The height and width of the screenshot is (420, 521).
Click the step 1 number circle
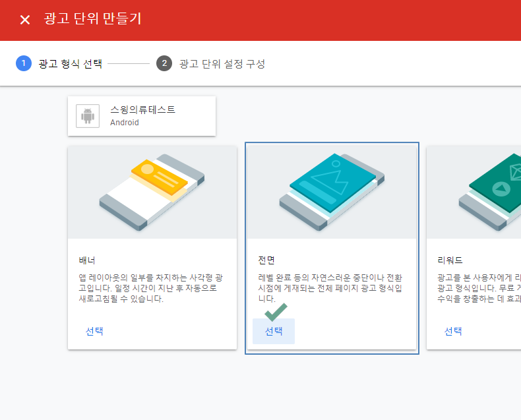[23, 63]
